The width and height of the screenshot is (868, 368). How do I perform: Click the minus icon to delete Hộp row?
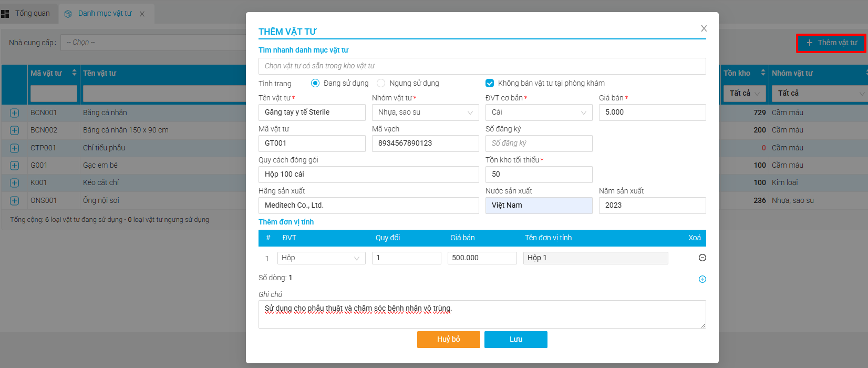(x=702, y=258)
